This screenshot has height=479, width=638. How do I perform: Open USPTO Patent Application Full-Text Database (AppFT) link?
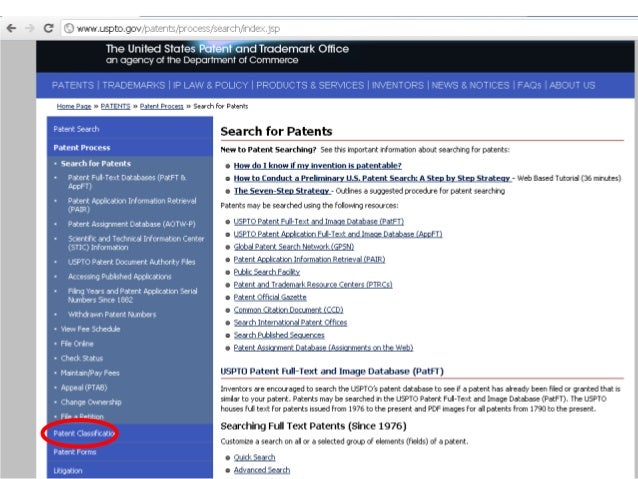click(338, 234)
